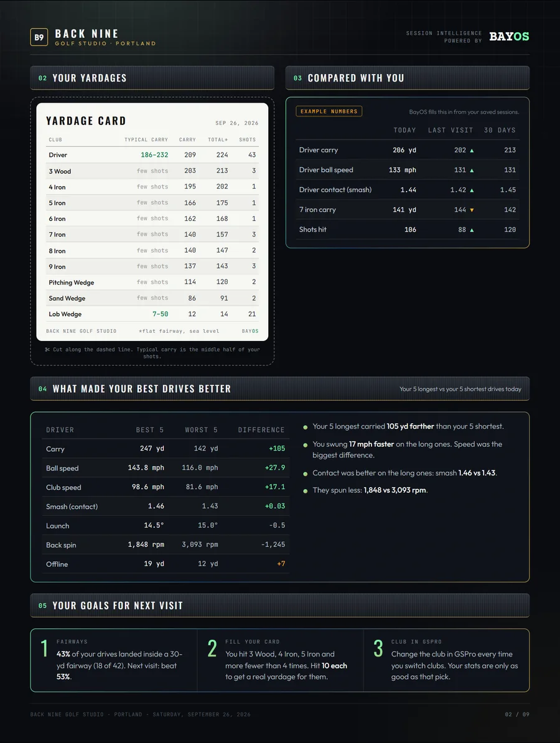Click the up triangle in Driver contact (smash) row
Viewport: 560px width, 743px height.
coord(472,190)
